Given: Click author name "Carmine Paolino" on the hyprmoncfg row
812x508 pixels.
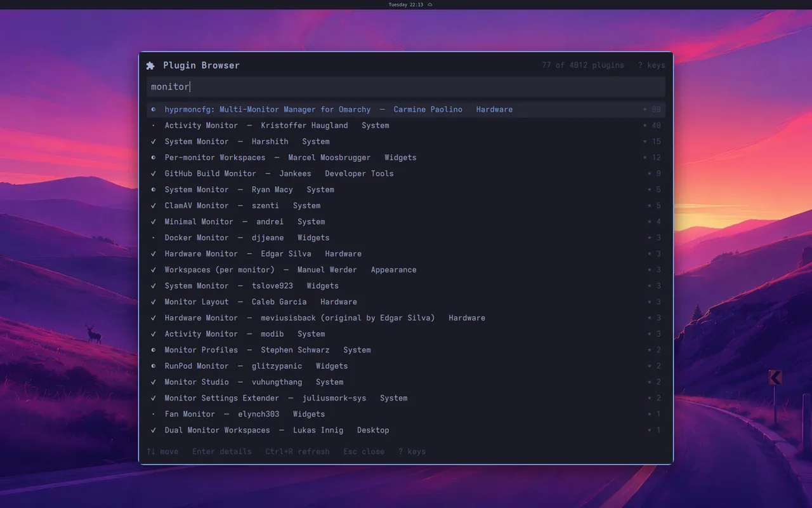Looking at the screenshot, I should [x=428, y=109].
